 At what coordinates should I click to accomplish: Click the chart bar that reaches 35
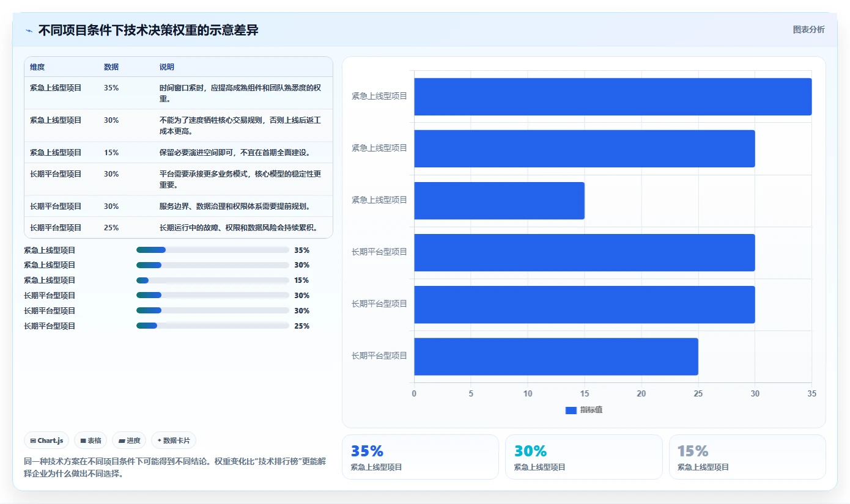[x=613, y=97]
